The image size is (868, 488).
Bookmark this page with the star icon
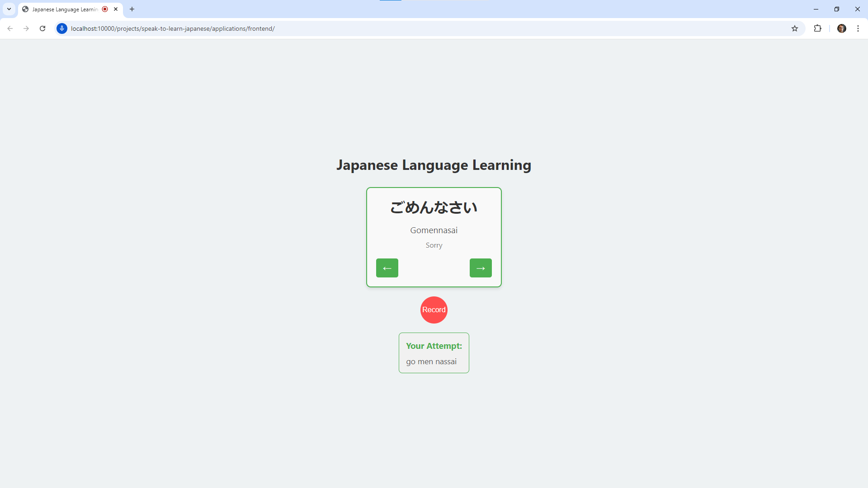pyautogui.click(x=795, y=28)
